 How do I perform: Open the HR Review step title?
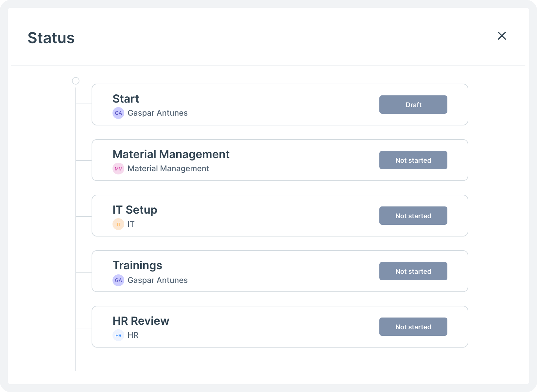tap(141, 321)
